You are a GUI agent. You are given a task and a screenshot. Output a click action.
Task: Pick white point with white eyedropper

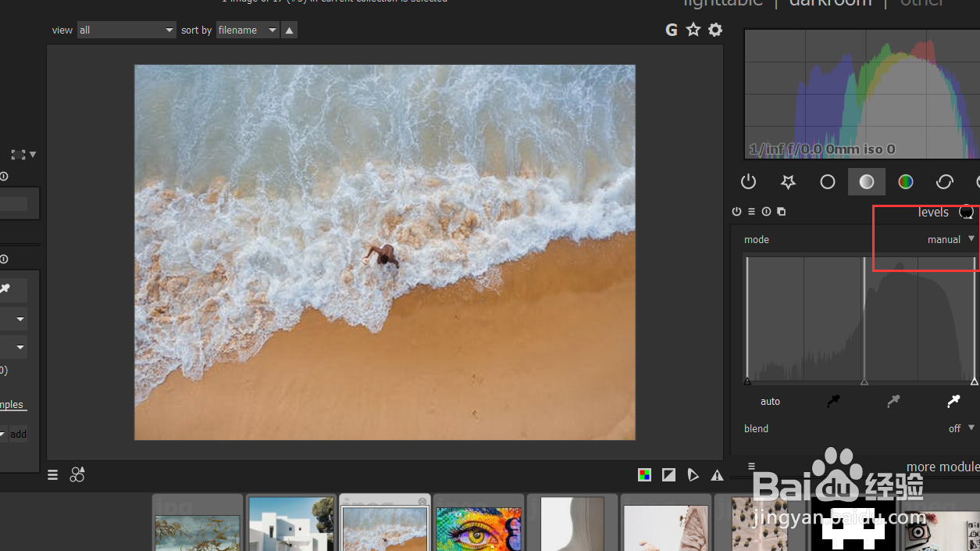[x=953, y=401]
